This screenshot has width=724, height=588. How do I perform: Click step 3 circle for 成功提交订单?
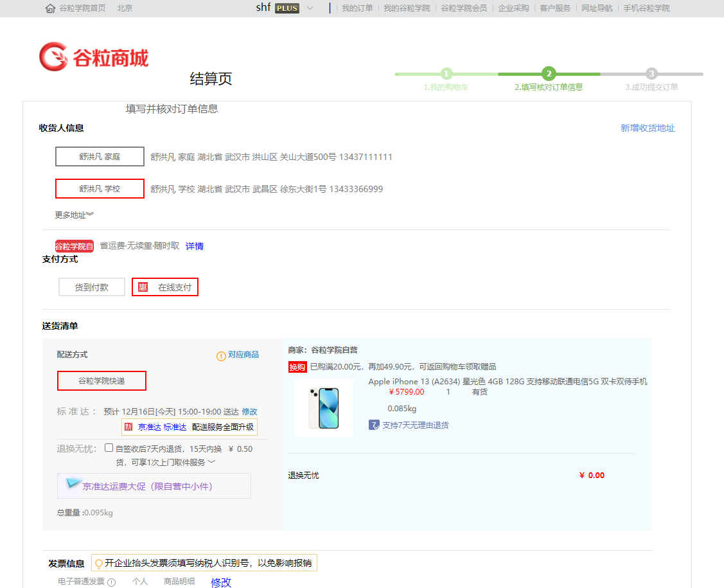tap(651, 73)
